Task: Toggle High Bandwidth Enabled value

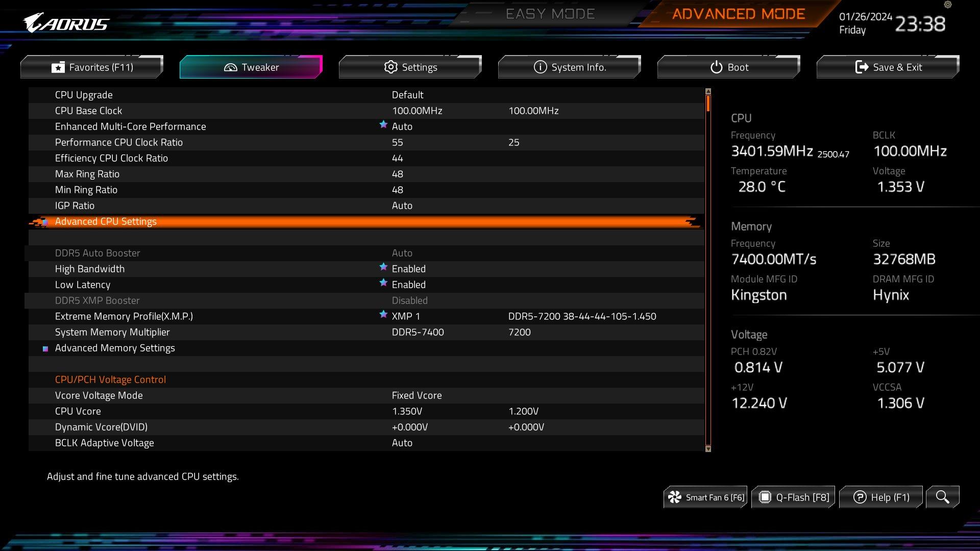Action: pos(408,269)
